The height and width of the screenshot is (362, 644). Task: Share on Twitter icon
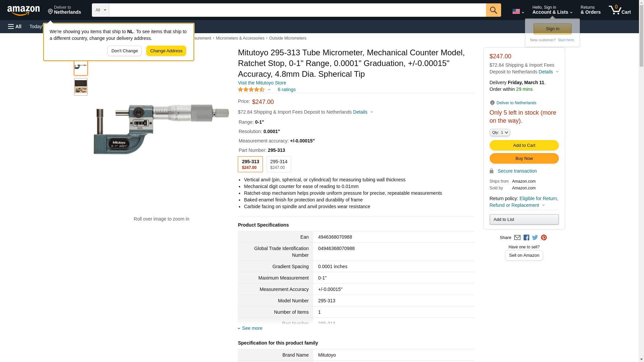tap(535, 238)
